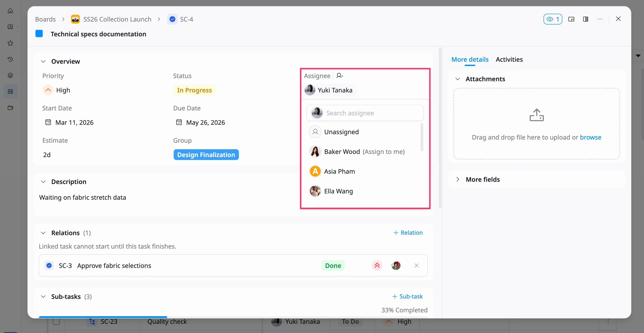644x333 pixels.
Task: Open the more options ellipsis menu
Action: (x=600, y=19)
